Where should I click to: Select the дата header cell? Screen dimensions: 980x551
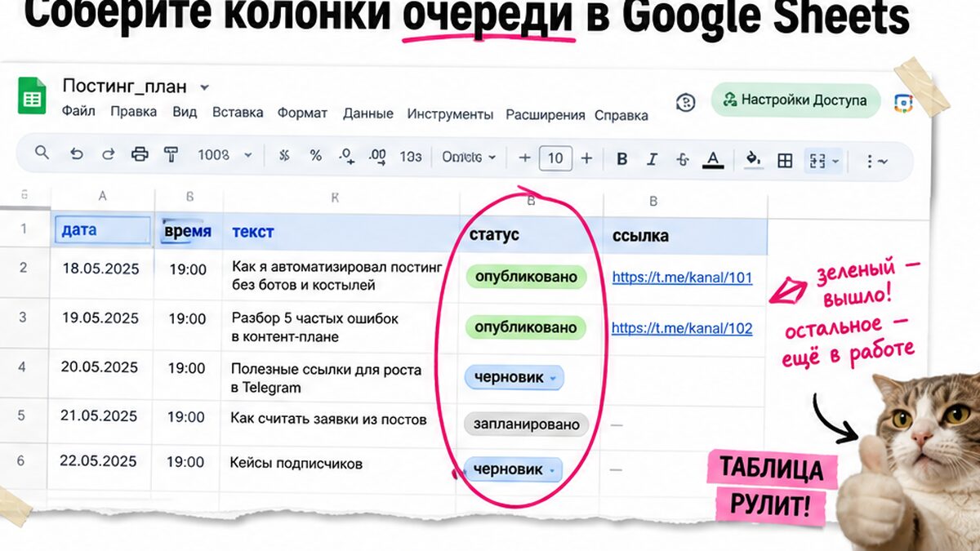point(103,229)
